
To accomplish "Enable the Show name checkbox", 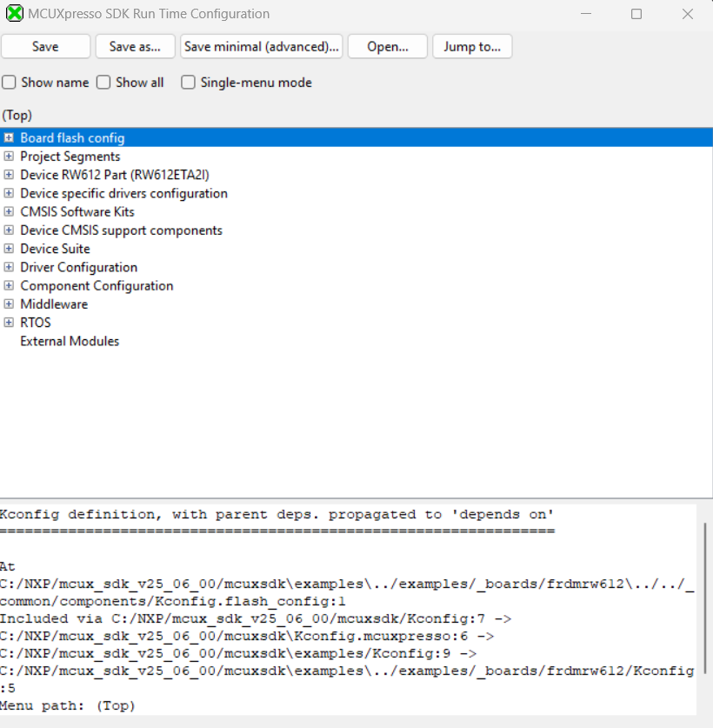I will [9, 83].
